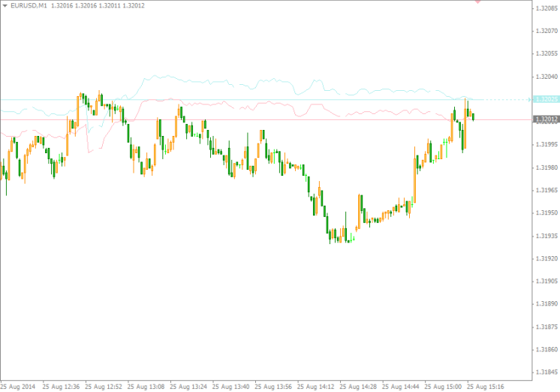Click the 1.31995 label on price scale
Screen dimensions: 560x392
click(x=545, y=144)
